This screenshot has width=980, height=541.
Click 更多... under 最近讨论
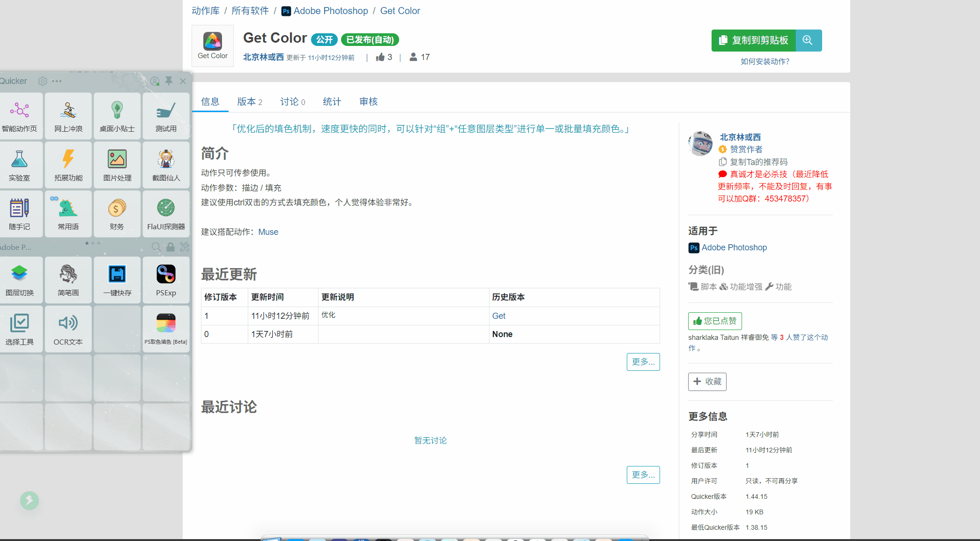pyautogui.click(x=643, y=475)
